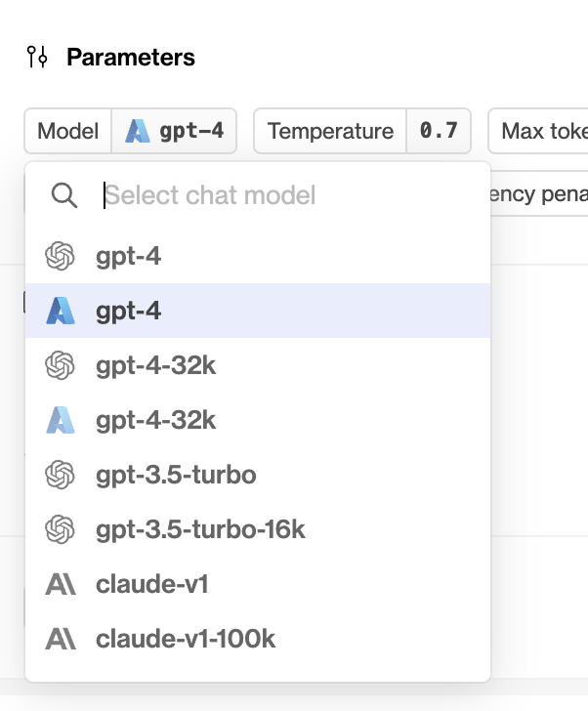This screenshot has height=711, width=588.
Task: Select gpt-3.5-turbo model
Action: click(x=258, y=475)
